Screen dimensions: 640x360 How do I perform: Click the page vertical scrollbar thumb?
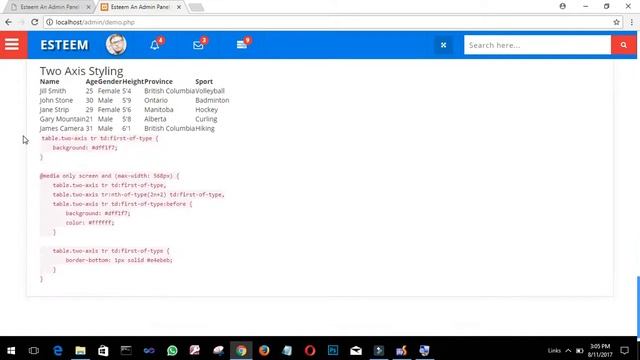click(638, 307)
